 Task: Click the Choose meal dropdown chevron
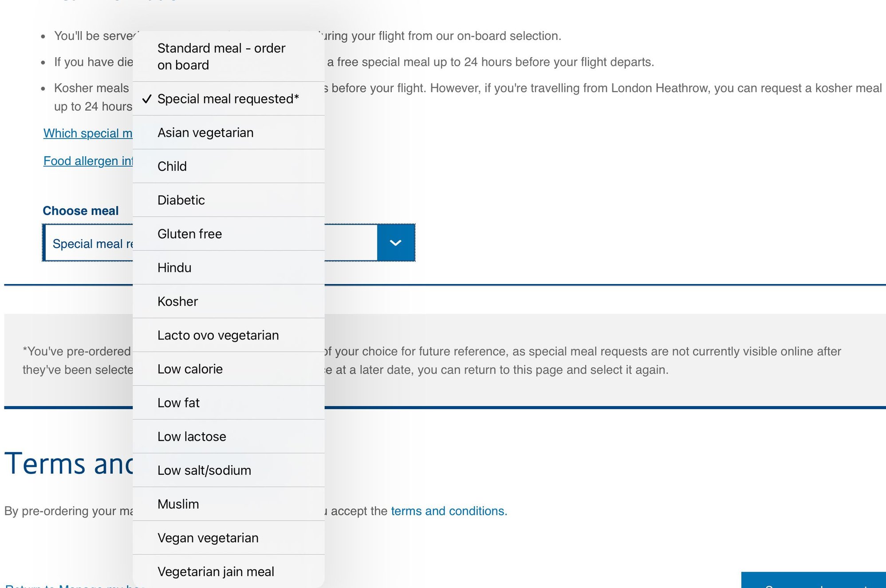(395, 243)
